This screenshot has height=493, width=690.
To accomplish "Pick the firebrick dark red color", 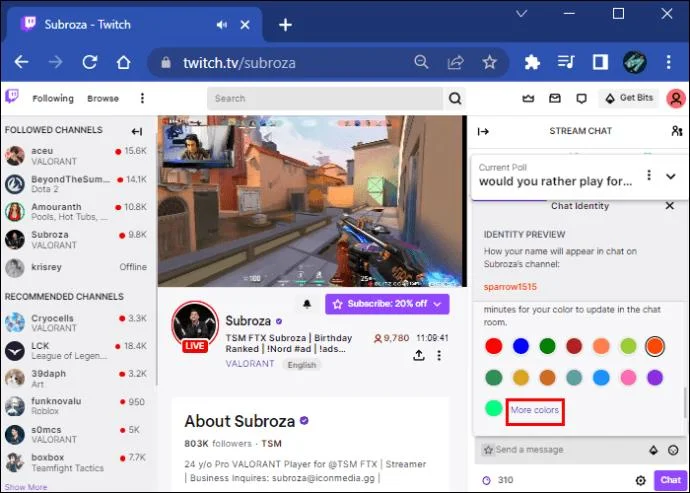I will (574, 346).
